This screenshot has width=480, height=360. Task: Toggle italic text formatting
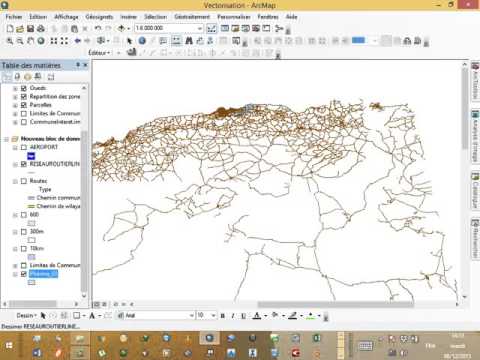[233, 316]
